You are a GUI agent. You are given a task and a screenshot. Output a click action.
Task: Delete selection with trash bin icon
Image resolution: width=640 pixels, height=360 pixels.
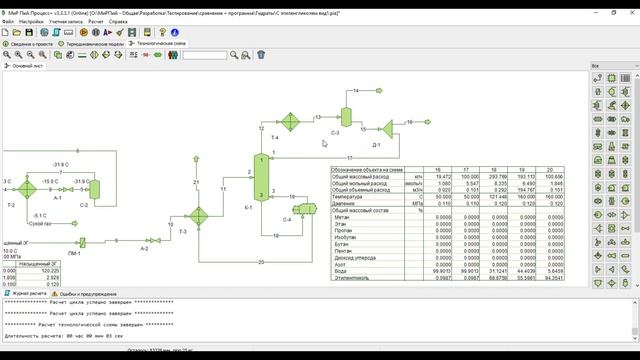pyautogui.click(x=261, y=55)
